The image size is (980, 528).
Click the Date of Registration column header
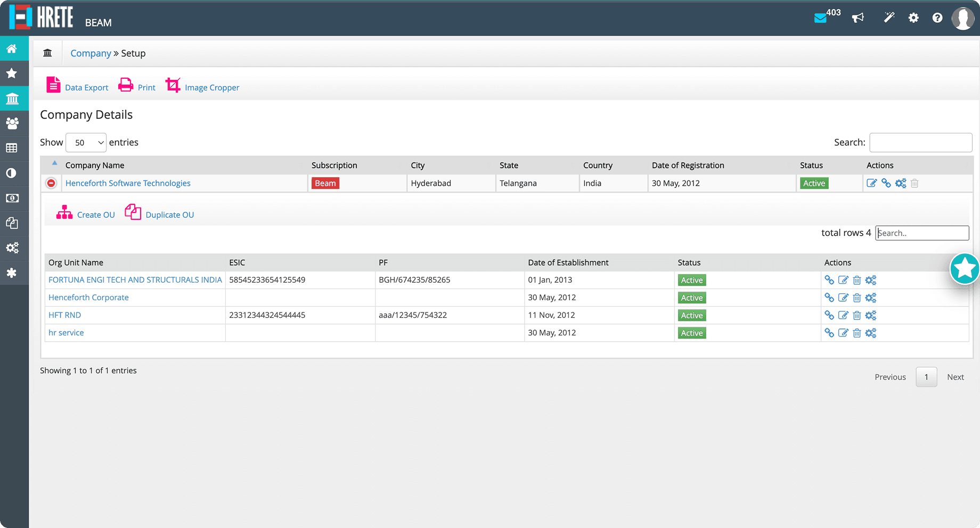pos(688,166)
